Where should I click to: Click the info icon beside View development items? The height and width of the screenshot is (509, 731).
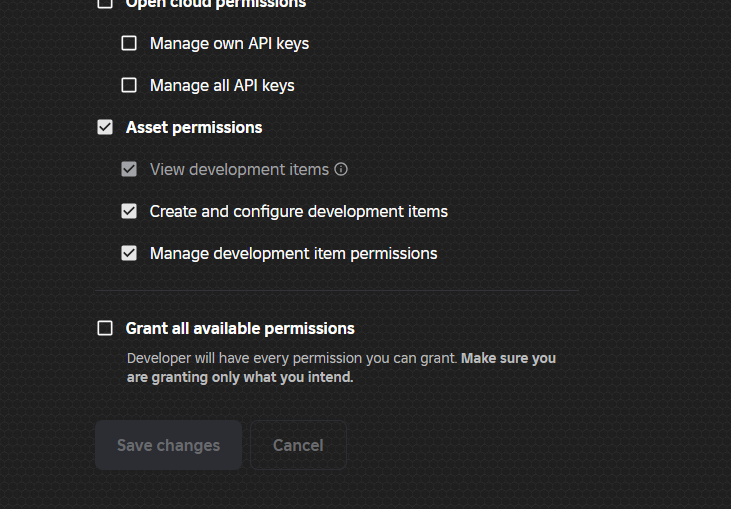341,169
